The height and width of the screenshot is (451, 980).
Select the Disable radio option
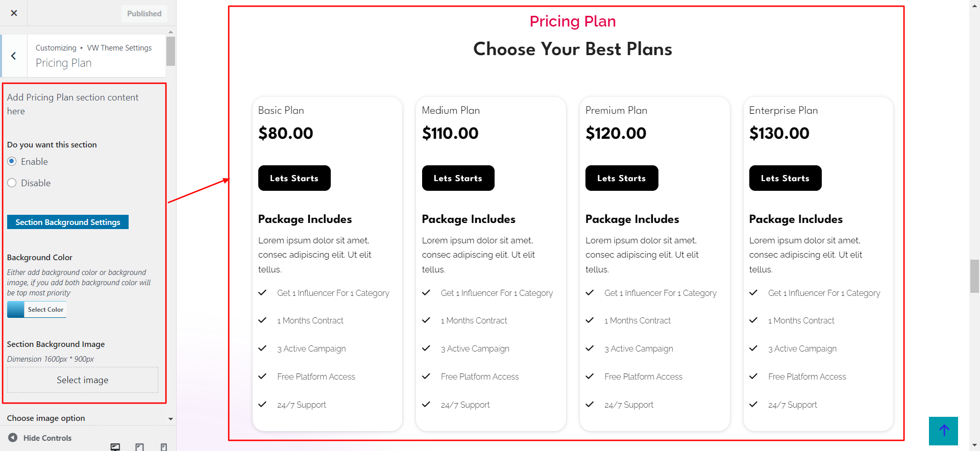coord(12,183)
